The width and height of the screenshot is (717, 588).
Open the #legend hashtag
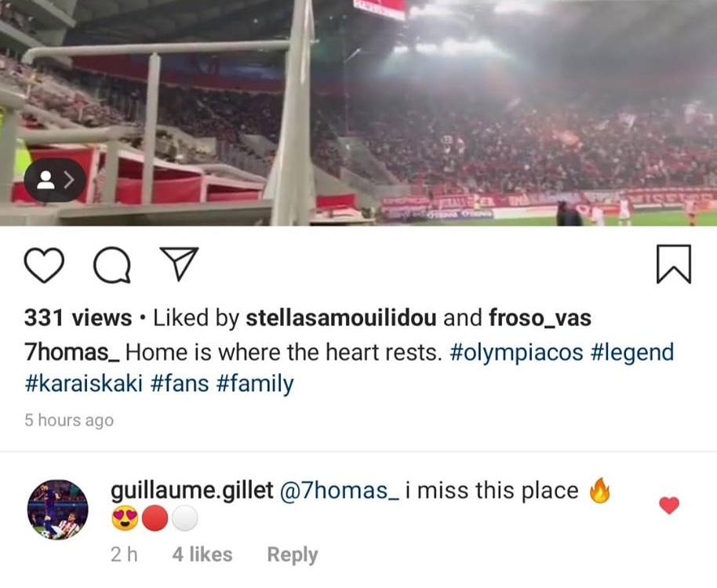click(631, 352)
